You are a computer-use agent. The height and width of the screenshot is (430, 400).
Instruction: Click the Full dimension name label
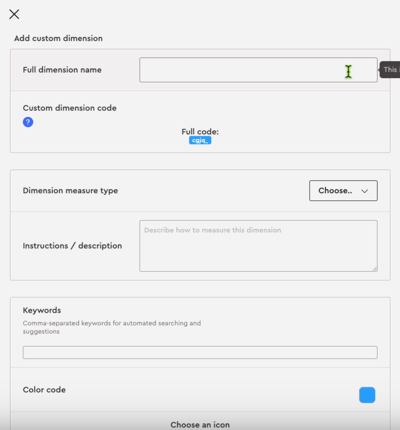coord(62,70)
